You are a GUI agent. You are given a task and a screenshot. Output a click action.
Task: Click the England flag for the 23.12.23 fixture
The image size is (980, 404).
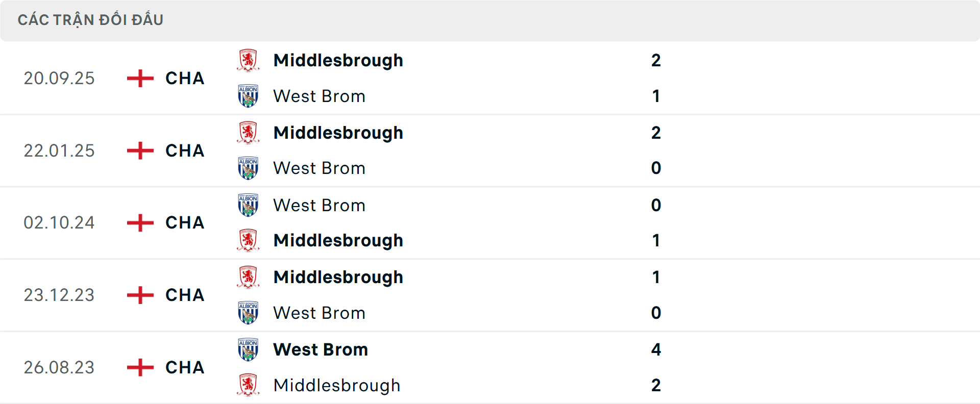(x=139, y=295)
